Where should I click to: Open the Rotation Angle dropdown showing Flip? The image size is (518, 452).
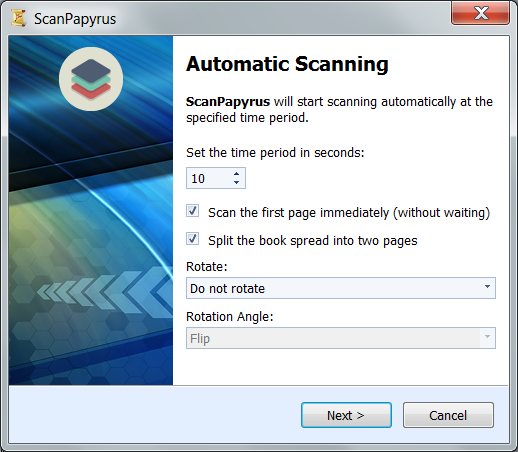tap(341, 338)
